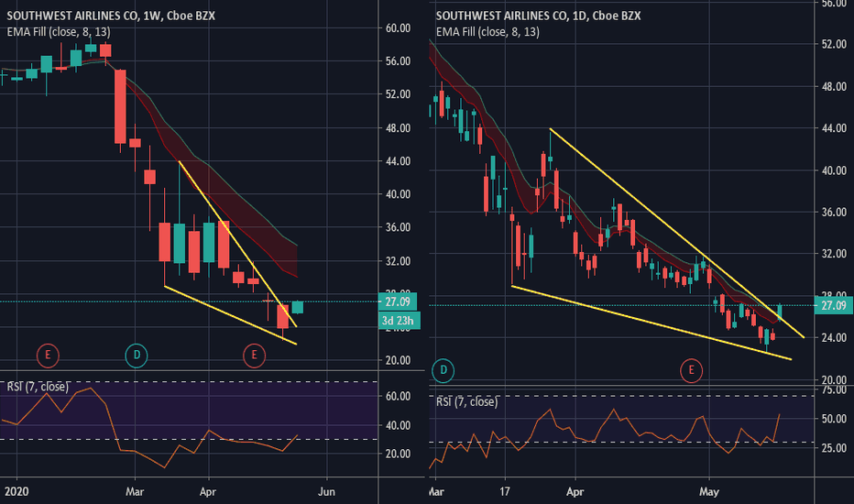This screenshot has width=854, height=504.
Task: Click the 52.00 price level on daily price axis
Action: 834,45
